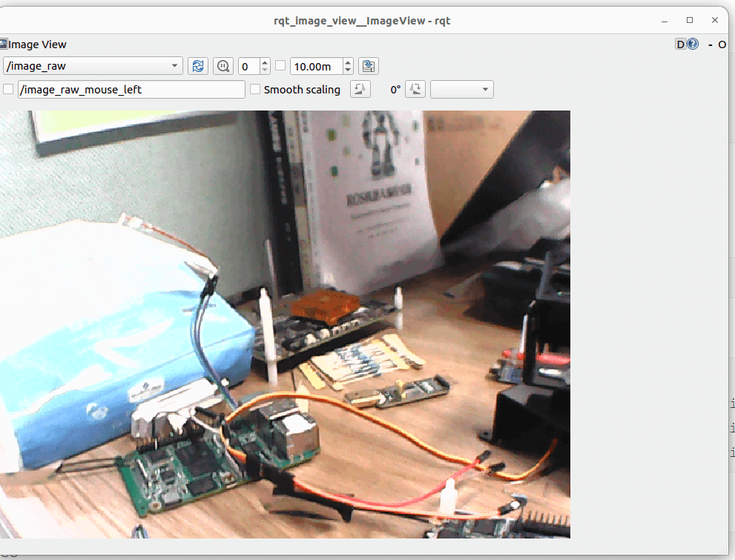735x560 pixels.
Task: Refresh the image topics list
Action: [197, 66]
